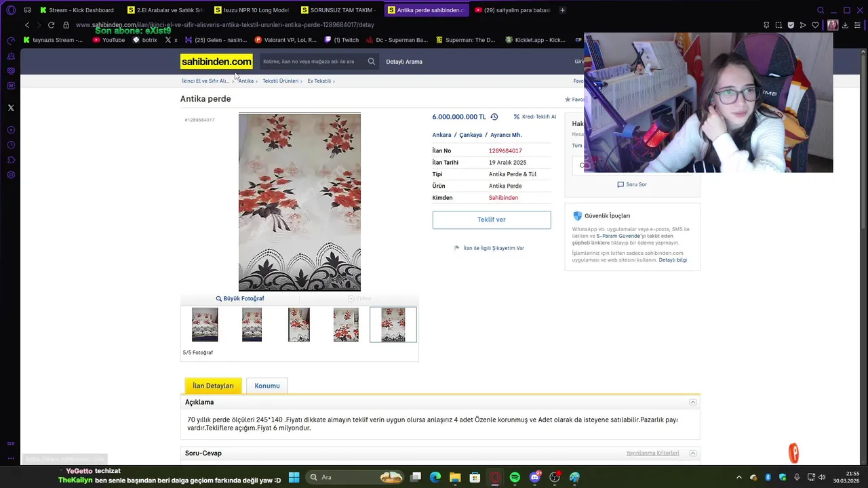Click the Windows taskbar search box
This screenshot has height=488, width=868.
pos(354,477)
